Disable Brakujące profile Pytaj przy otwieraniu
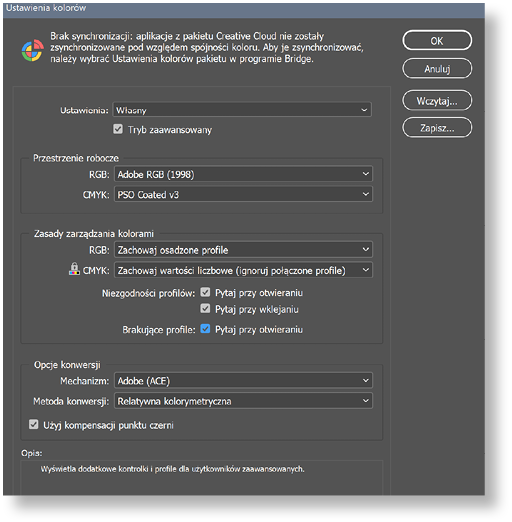The width and height of the screenshot is (512, 522). pyautogui.click(x=205, y=329)
